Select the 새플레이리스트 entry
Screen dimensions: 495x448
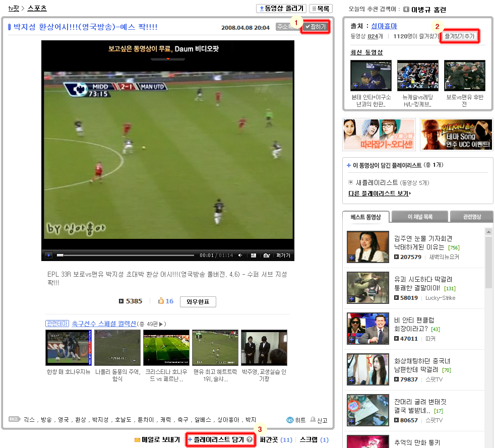(x=377, y=182)
